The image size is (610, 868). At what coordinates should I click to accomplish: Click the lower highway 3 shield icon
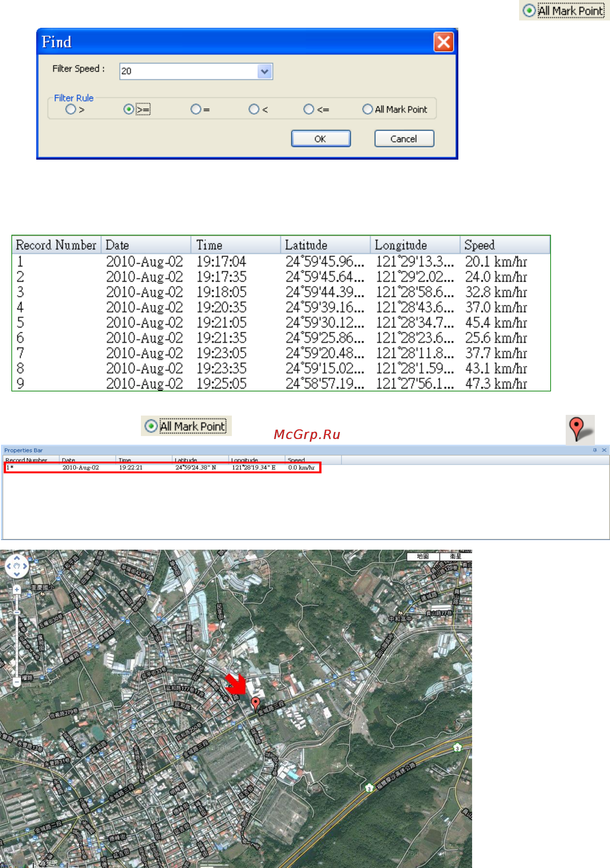pos(369,788)
